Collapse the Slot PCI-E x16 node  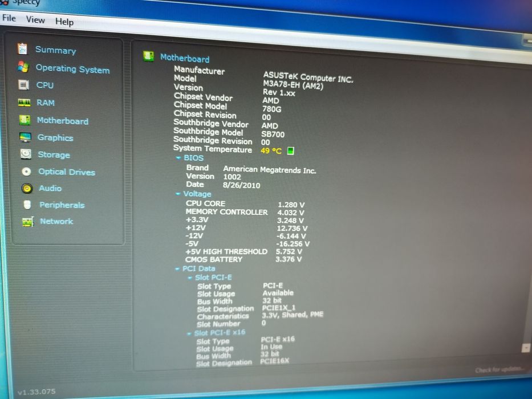point(189,333)
